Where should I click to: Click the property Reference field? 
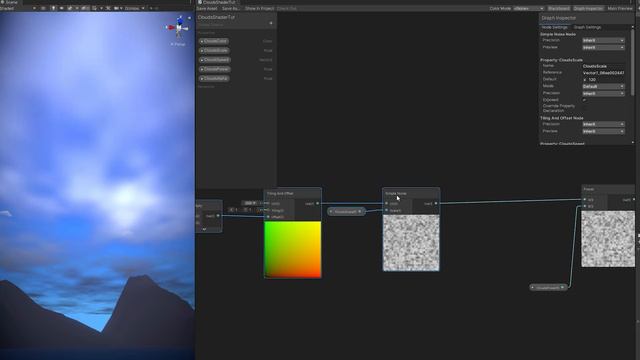[603, 73]
